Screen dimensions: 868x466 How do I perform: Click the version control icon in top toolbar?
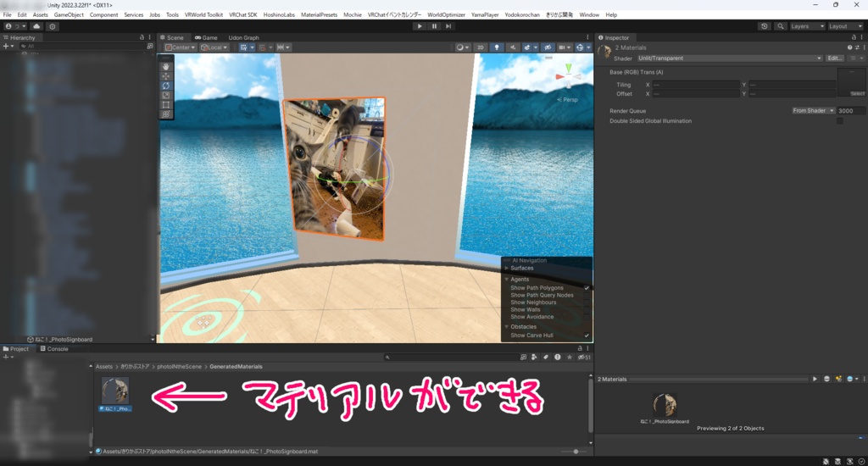click(x=52, y=26)
